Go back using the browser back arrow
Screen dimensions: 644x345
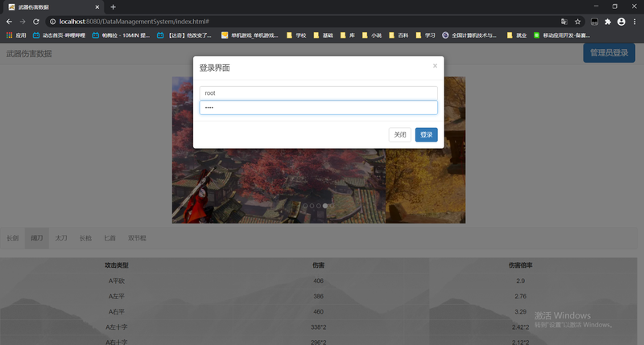9,22
